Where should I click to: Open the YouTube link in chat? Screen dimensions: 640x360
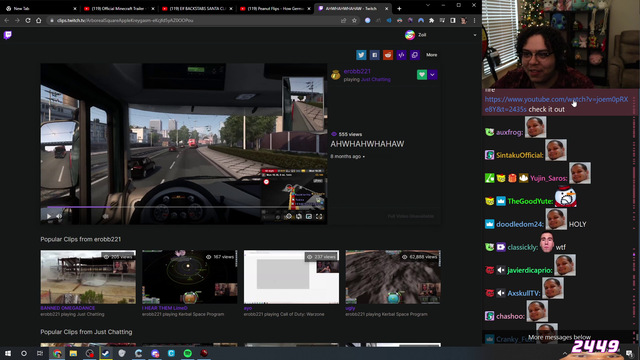[x=556, y=104]
